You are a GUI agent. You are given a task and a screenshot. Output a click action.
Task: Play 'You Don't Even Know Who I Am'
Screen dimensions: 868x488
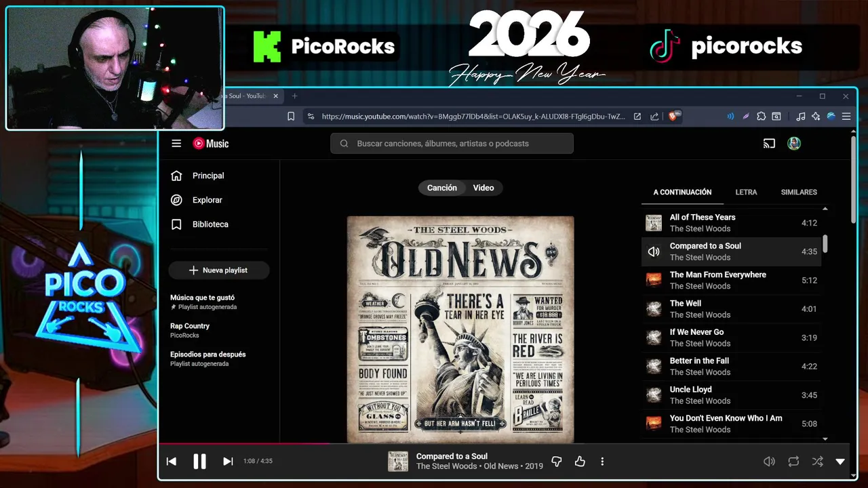(x=731, y=424)
